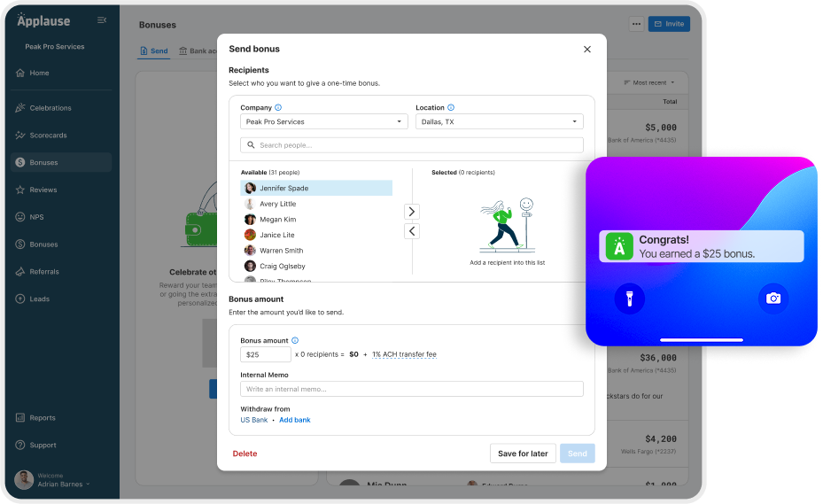Move selected person to recipients with right arrow
The width and height of the screenshot is (823, 504).
point(411,211)
